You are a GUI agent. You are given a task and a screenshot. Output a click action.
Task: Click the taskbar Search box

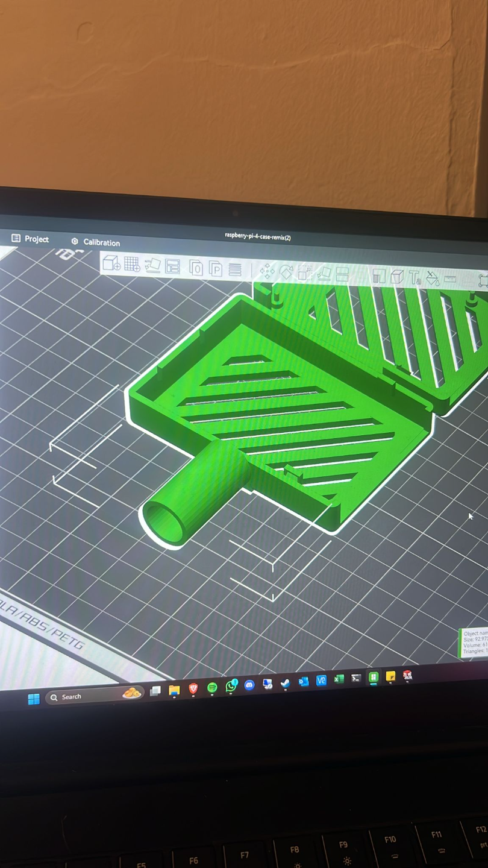[94, 696]
